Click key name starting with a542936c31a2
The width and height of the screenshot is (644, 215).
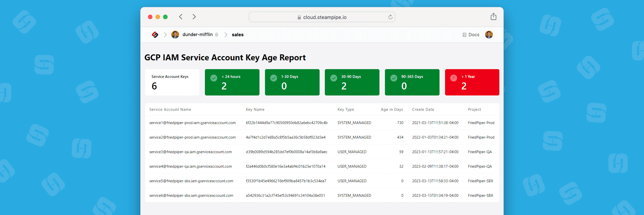(285, 195)
